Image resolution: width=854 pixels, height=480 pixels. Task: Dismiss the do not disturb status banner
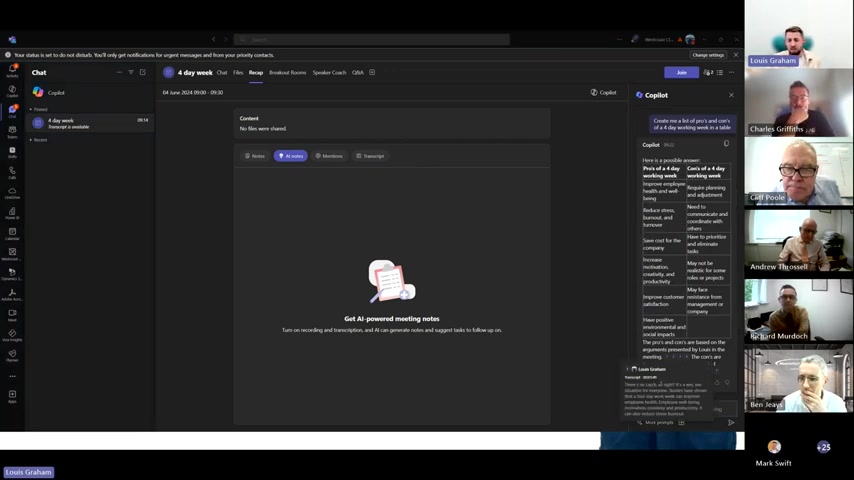736,54
